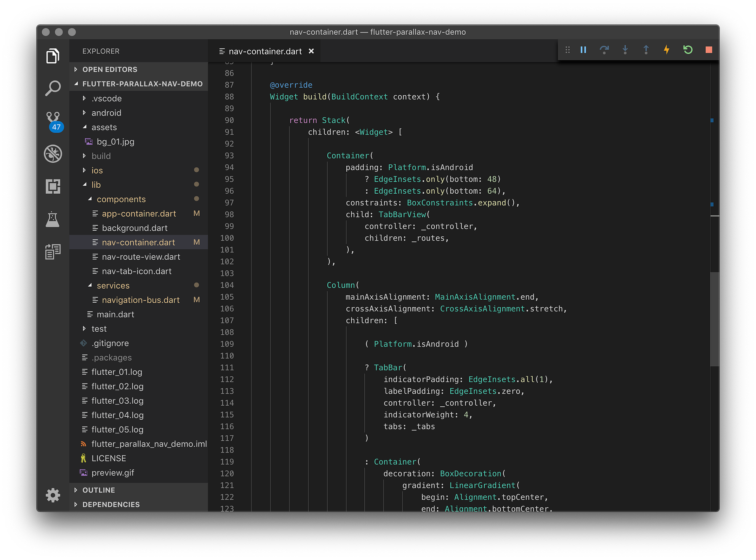
Task: Step over the current line in the debugger
Action: 605,50
